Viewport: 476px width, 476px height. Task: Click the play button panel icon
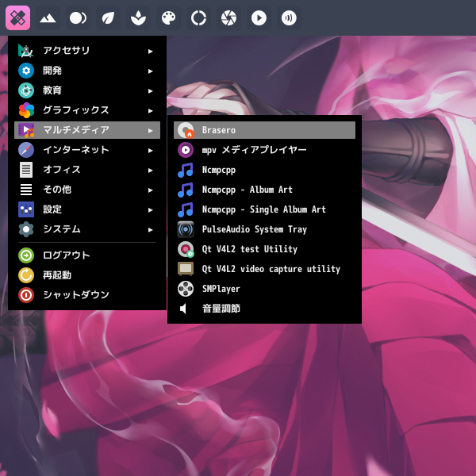tap(259, 18)
